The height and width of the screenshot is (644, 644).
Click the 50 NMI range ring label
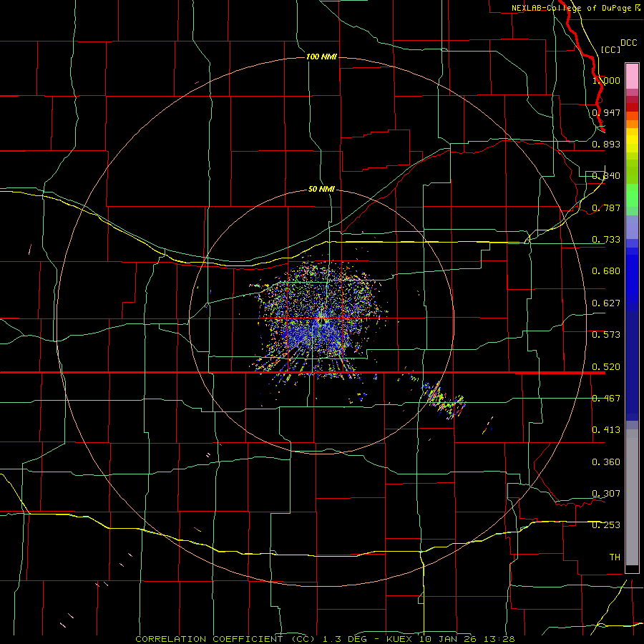[321, 190]
